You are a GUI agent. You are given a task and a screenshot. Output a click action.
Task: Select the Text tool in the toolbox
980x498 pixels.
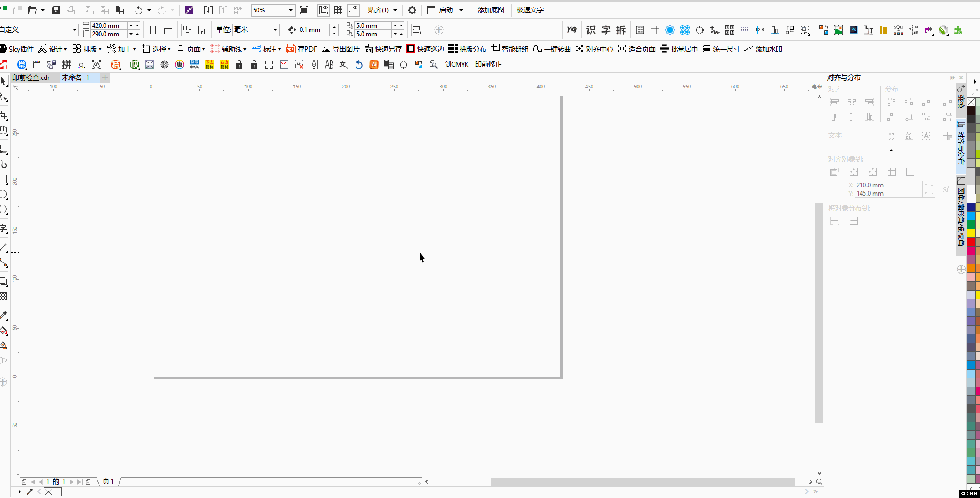pyautogui.click(x=4, y=229)
